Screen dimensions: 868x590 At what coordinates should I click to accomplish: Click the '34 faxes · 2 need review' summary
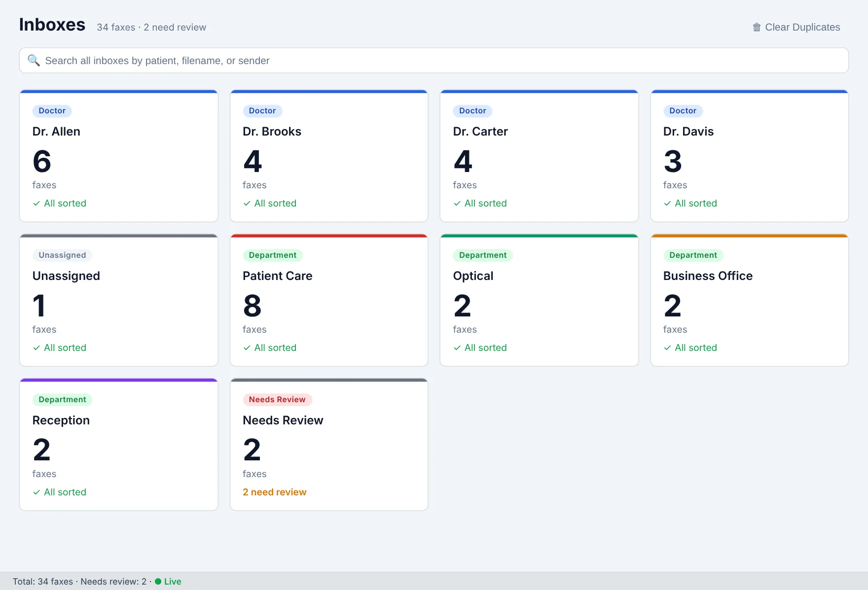point(151,28)
